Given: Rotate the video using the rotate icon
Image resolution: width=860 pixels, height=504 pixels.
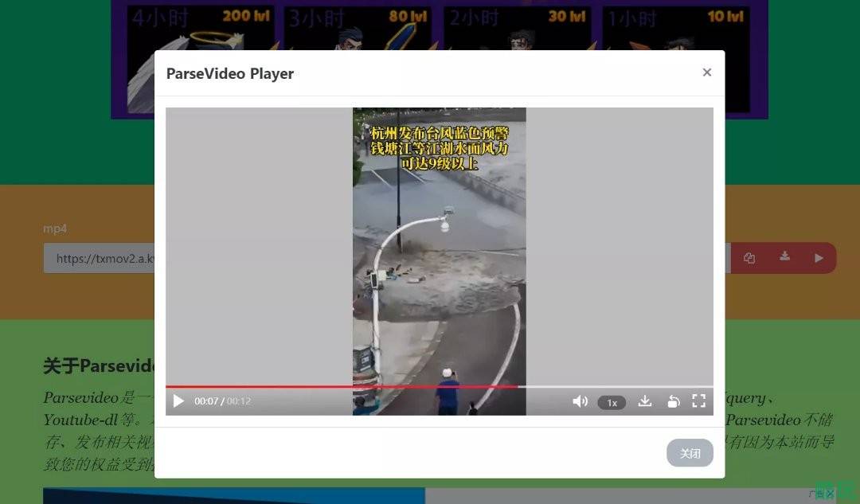Looking at the screenshot, I should pyautogui.click(x=674, y=401).
